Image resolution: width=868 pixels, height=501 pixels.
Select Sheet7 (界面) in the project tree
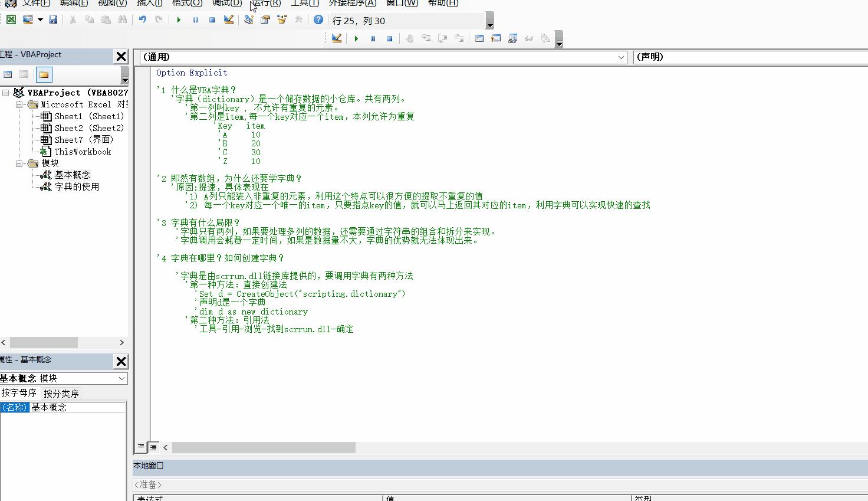[x=84, y=140]
